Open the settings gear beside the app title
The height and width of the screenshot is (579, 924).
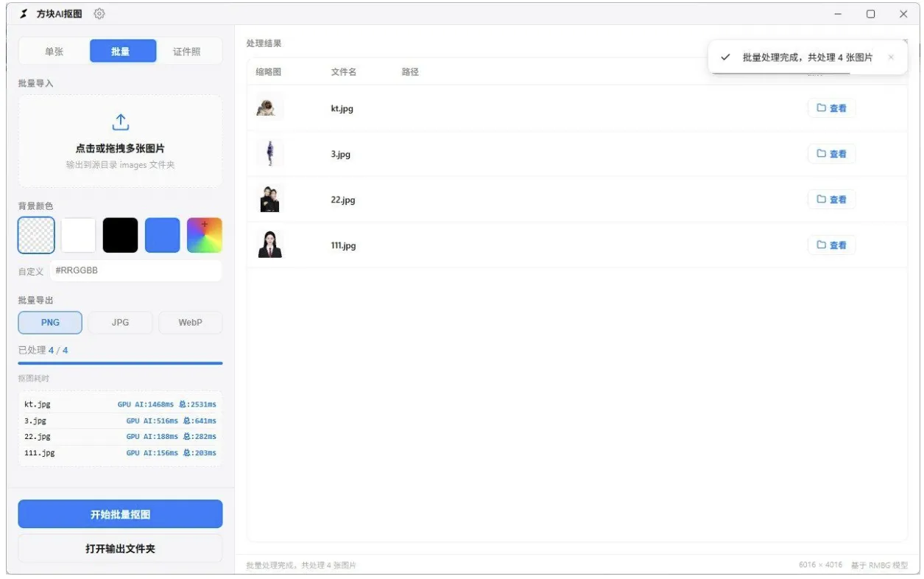point(99,14)
